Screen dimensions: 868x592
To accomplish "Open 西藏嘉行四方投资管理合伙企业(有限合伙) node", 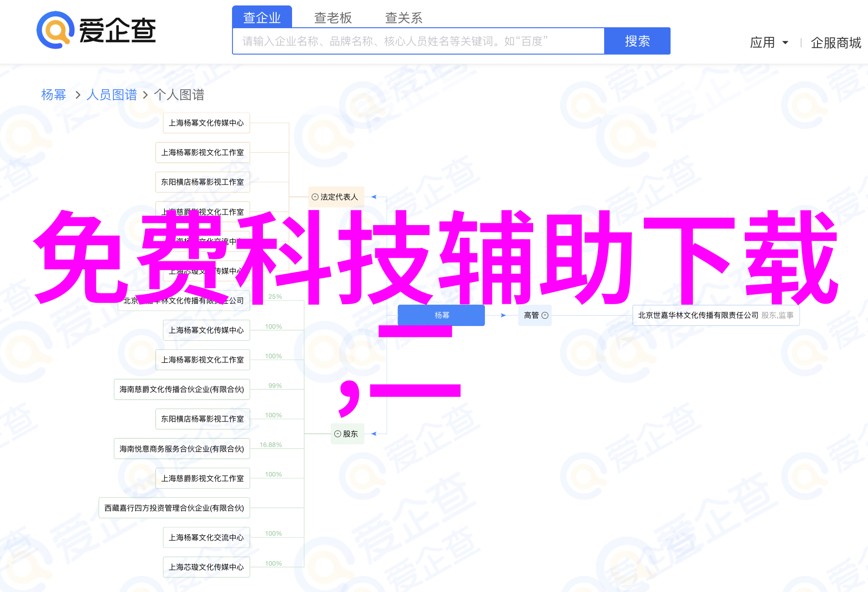I will [174, 508].
